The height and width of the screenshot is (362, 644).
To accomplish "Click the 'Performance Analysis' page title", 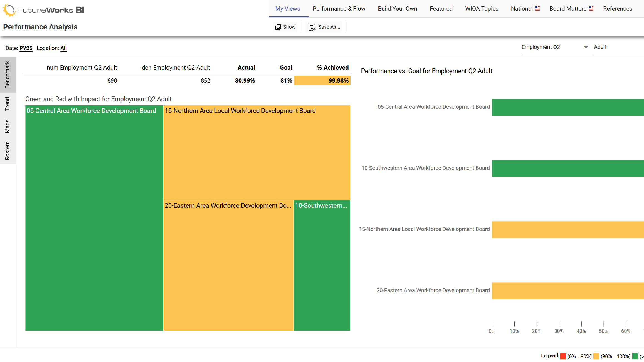I will point(40,27).
